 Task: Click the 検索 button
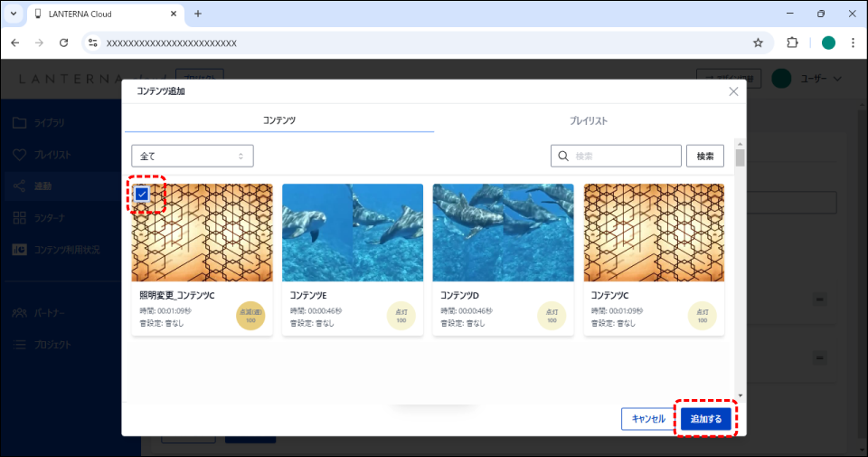click(705, 156)
